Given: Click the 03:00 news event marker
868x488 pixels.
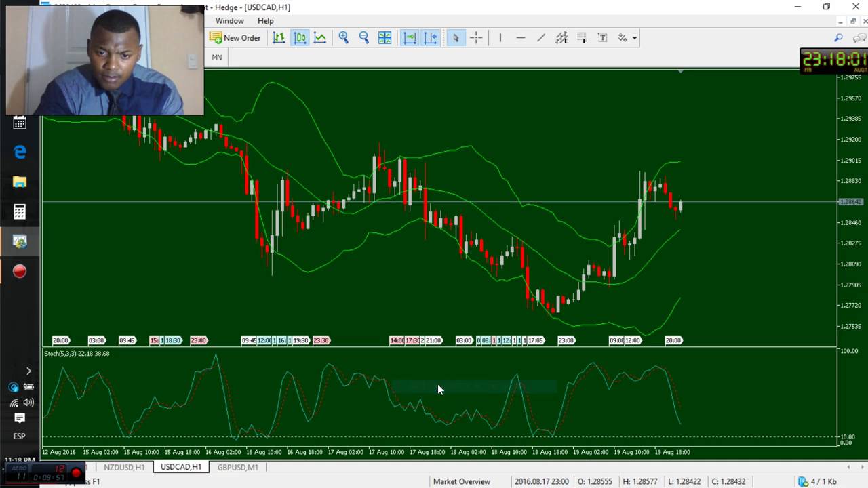Looking at the screenshot, I should [96, 340].
